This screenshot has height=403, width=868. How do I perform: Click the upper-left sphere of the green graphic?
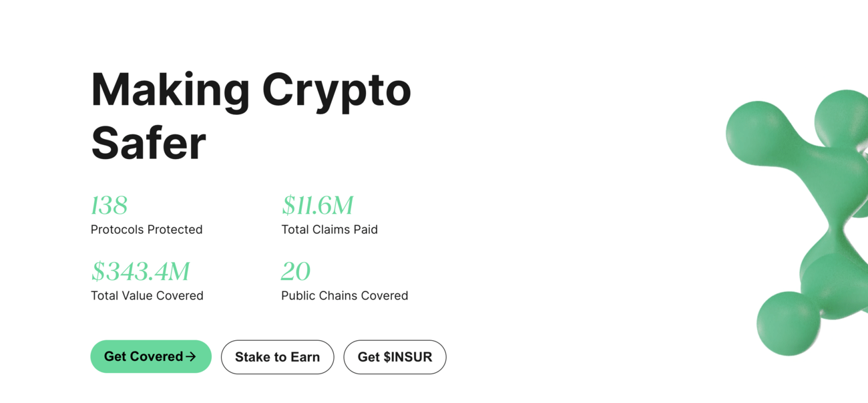point(757,133)
